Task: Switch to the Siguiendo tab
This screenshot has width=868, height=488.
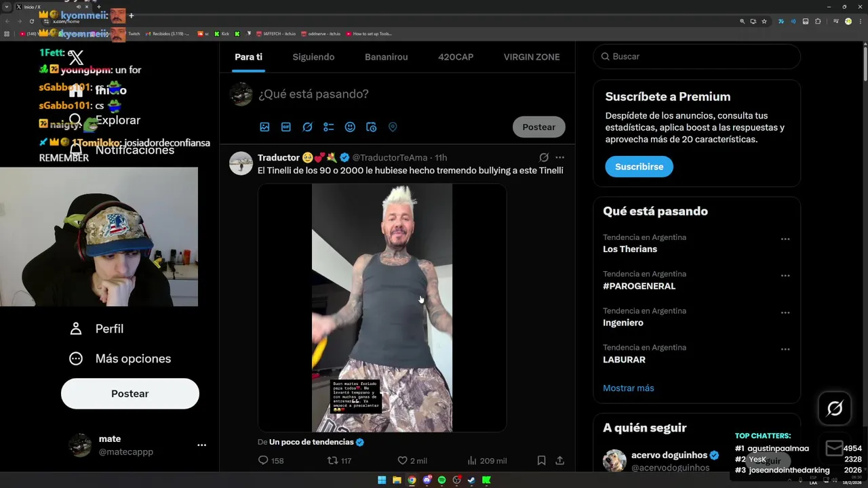Action: [313, 57]
